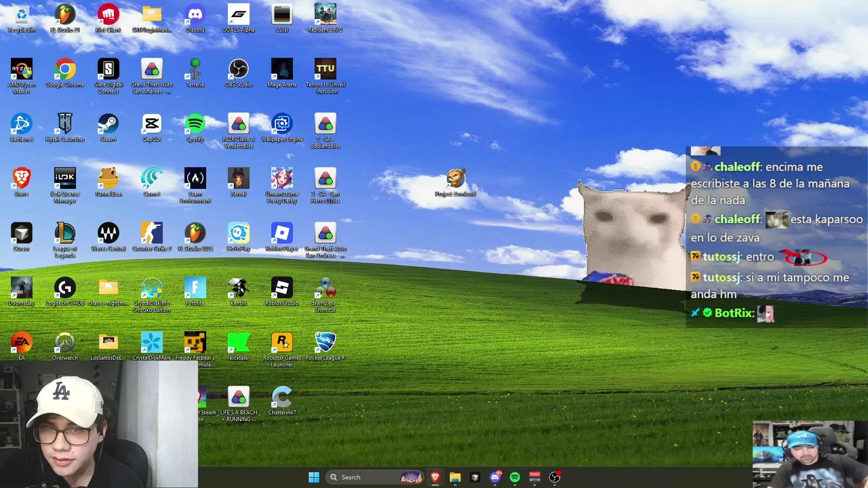Open CrystalDiskInfo Shizuku Edition
Screen dimensions: 868x488
[152, 295]
